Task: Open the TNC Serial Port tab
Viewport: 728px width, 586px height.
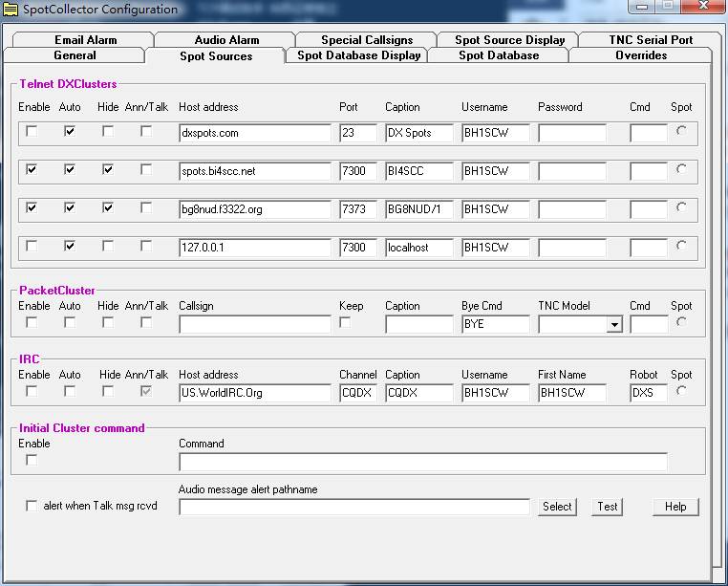Action: (651, 40)
